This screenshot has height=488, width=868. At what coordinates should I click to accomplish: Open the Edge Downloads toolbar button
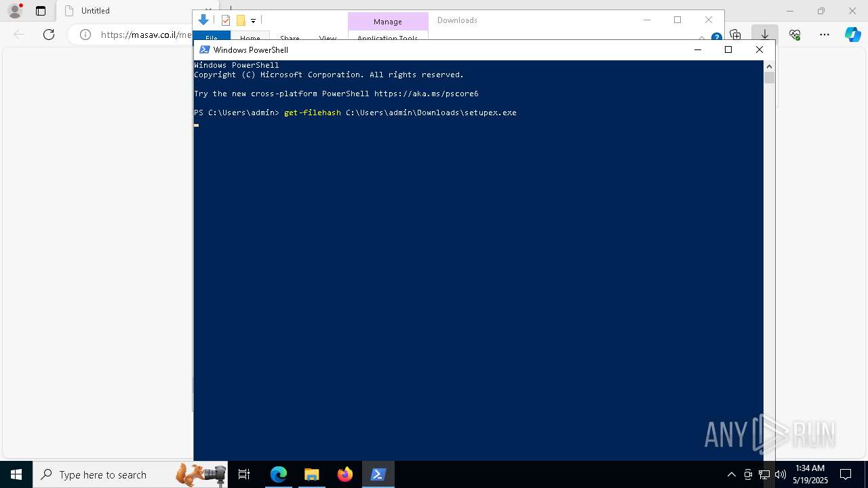[764, 35]
